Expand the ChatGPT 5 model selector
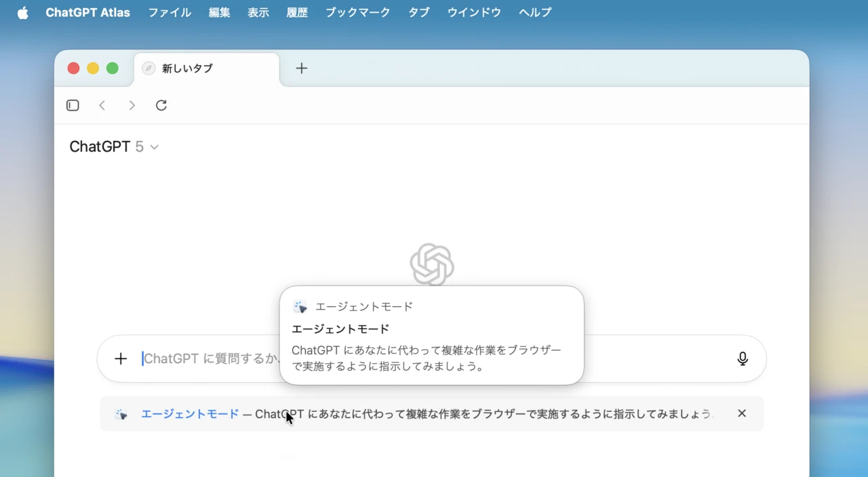This screenshot has height=477, width=868. point(114,147)
